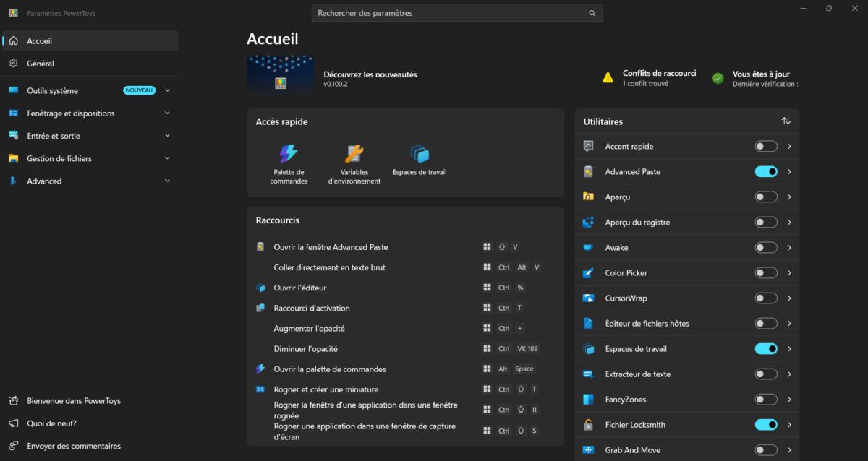Click the yellow shortcut conflict warning icon
The width and height of the screenshot is (868, 461).
[608, 77]
